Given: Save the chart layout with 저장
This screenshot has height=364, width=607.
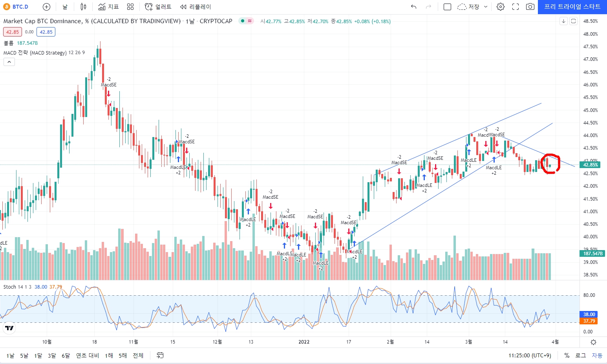Looking at the screenshot, I should 469,7.
